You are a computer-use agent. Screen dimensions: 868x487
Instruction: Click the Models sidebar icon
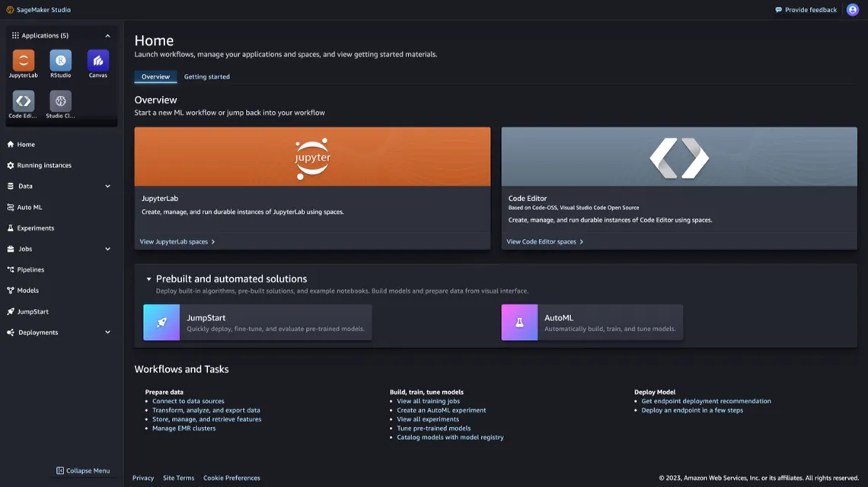point(11,290)
